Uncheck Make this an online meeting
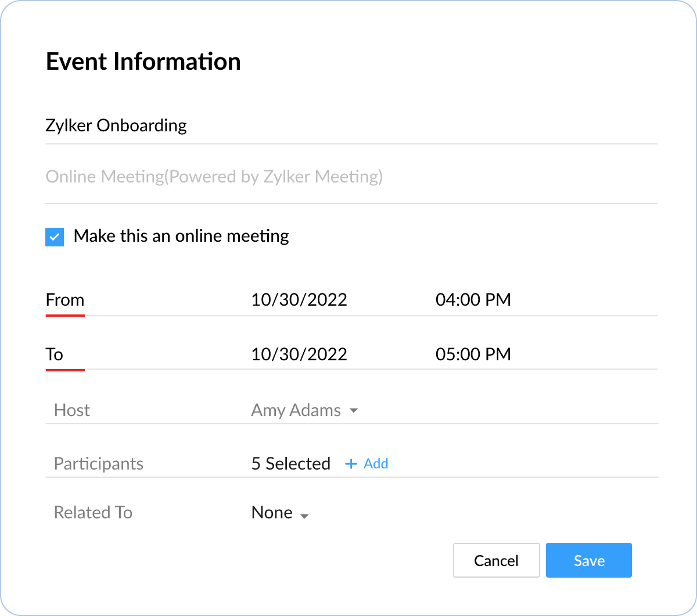Screen dimensions: 697x616 pyautogui.click(x=55, y=237)
